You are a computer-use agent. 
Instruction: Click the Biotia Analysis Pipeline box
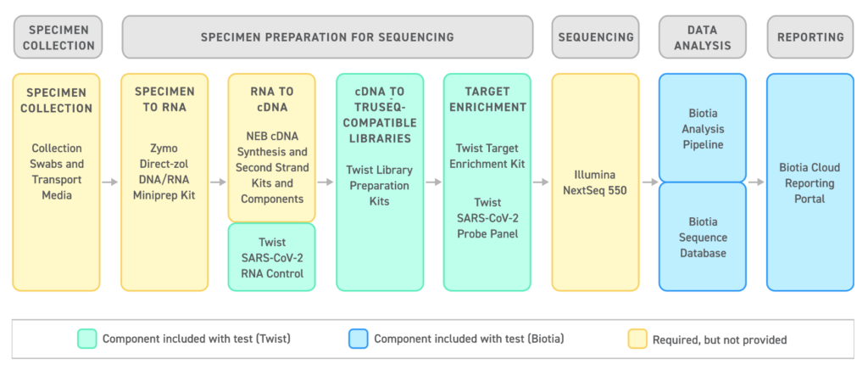click(703, 128)
